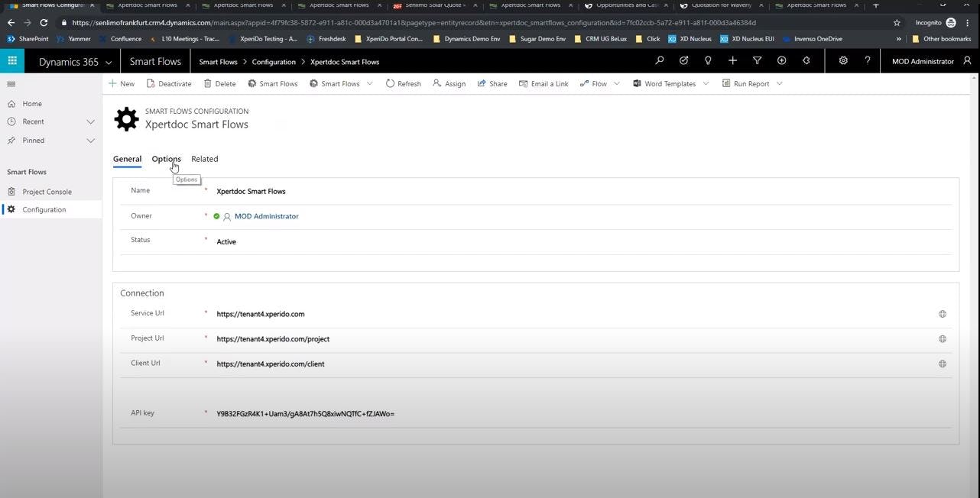Click the Assign command
This screenshot has width=980, height=498.
tap(449, 84)
